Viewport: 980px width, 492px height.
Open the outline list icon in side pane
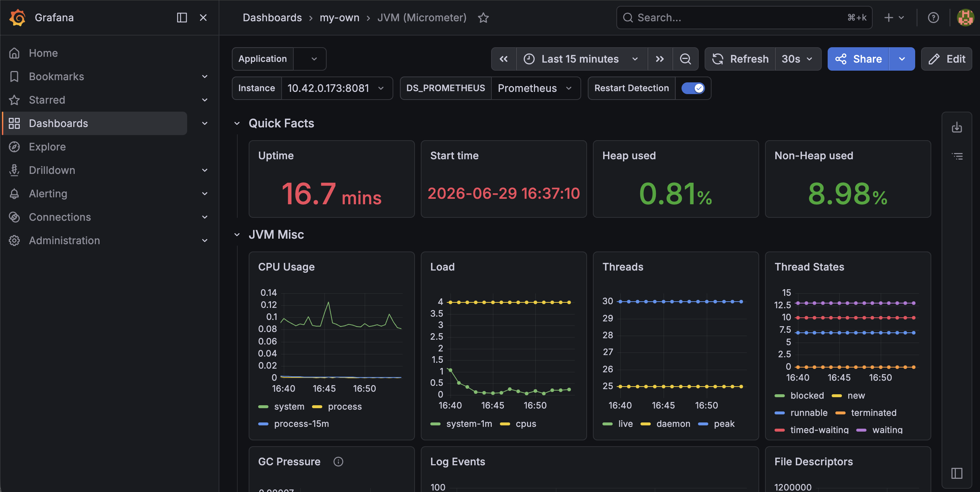(957, 156)
